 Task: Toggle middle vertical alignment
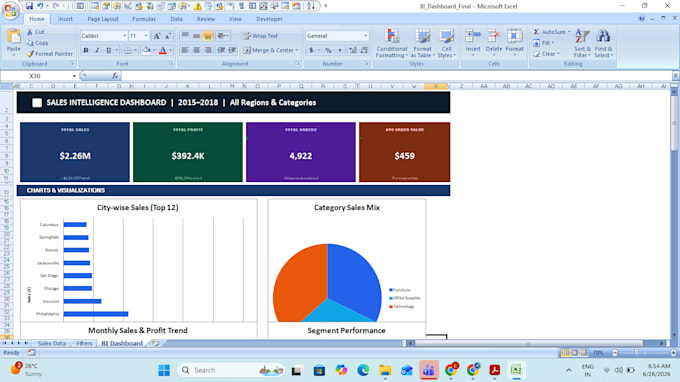pos(196,36)
